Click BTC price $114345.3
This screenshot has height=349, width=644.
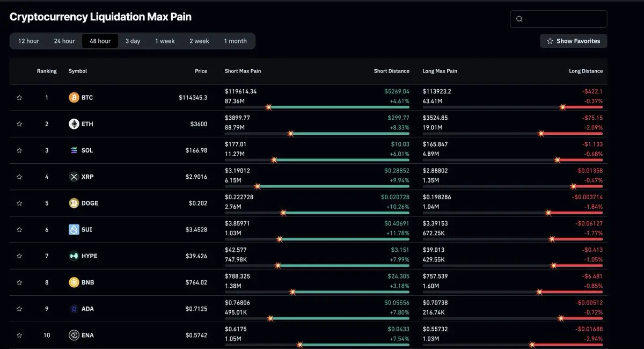tap(193, 98)
